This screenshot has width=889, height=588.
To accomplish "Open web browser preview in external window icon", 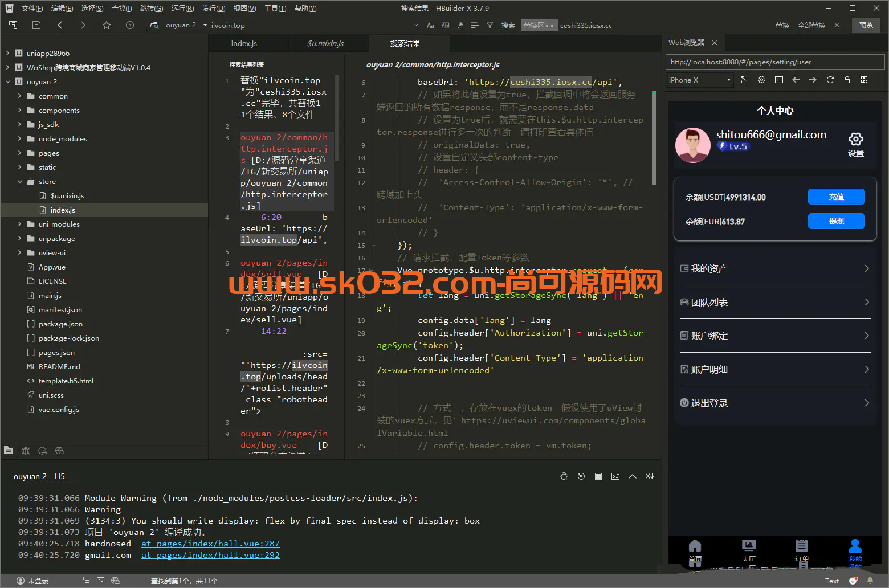I will point(744,80).
